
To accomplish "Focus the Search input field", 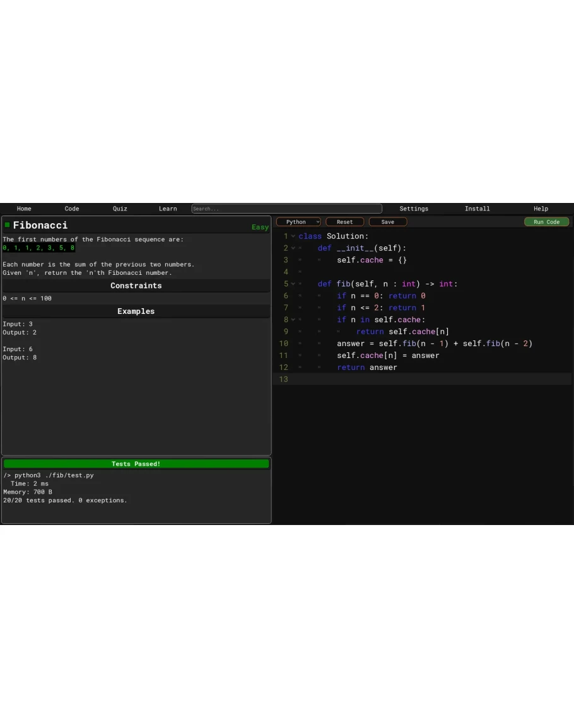I will click(x=286, y=209).
